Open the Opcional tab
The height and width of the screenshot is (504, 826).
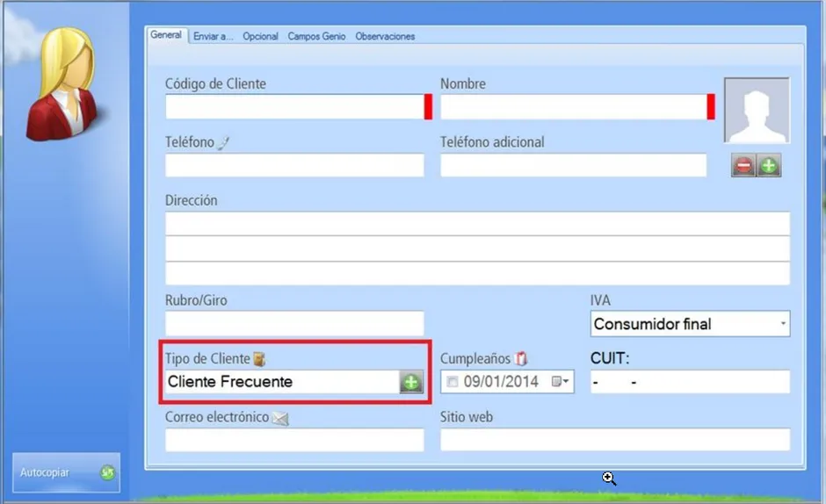point(260,36)
